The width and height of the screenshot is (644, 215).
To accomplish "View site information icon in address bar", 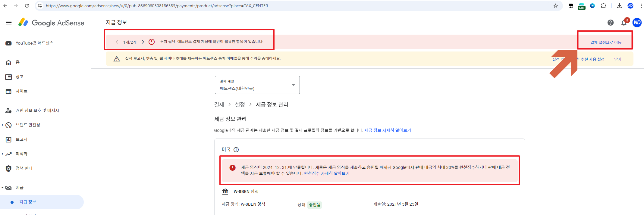I will (40, 6).
